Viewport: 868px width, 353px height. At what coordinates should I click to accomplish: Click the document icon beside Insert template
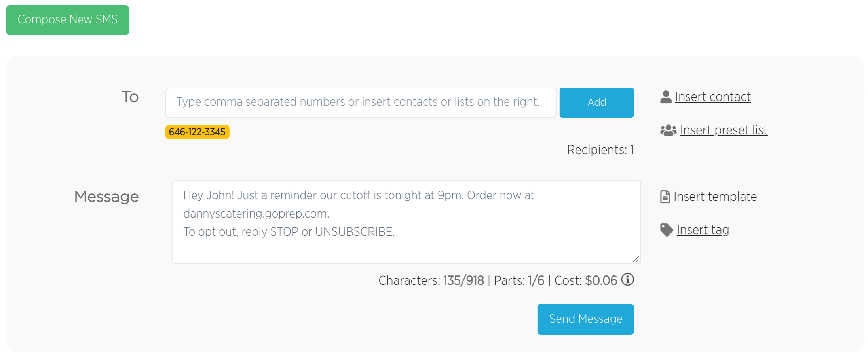coord(665,197)
